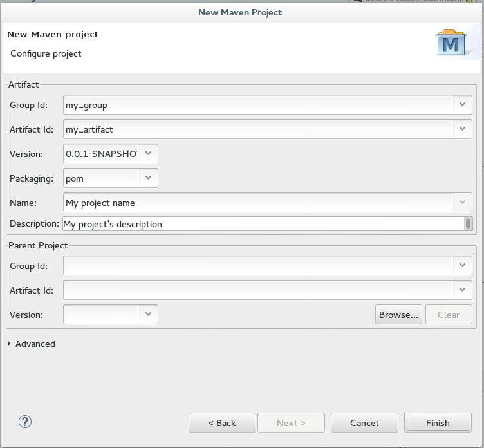Screen dimensions: 484x448
Task: Open the Packaging dropdown showing pom
Action: pyautogui.click(x=148, y=178)
